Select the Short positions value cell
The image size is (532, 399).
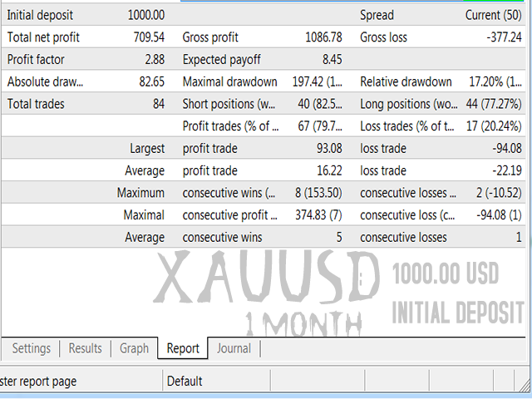(325, 105)
